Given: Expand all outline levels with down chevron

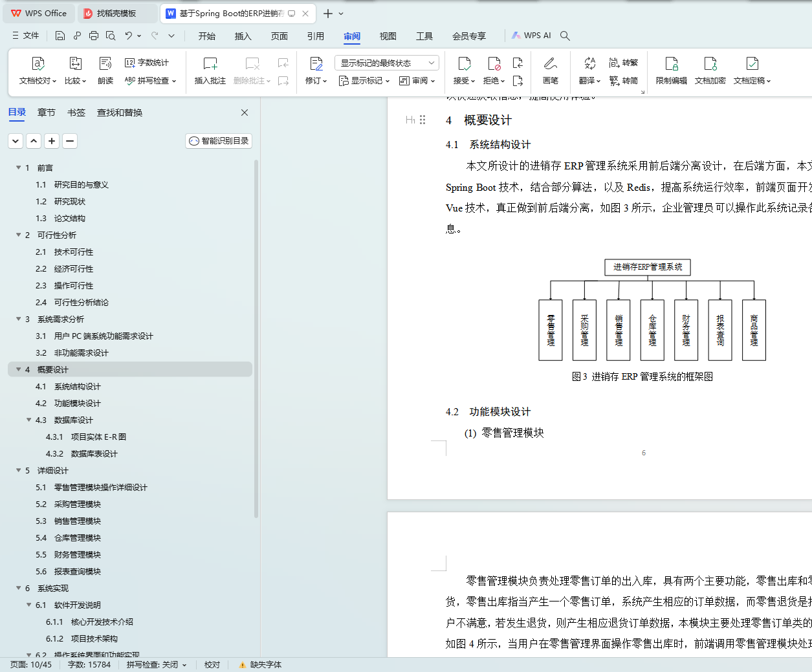Looking at the screenshot, I should pos(16,141).
